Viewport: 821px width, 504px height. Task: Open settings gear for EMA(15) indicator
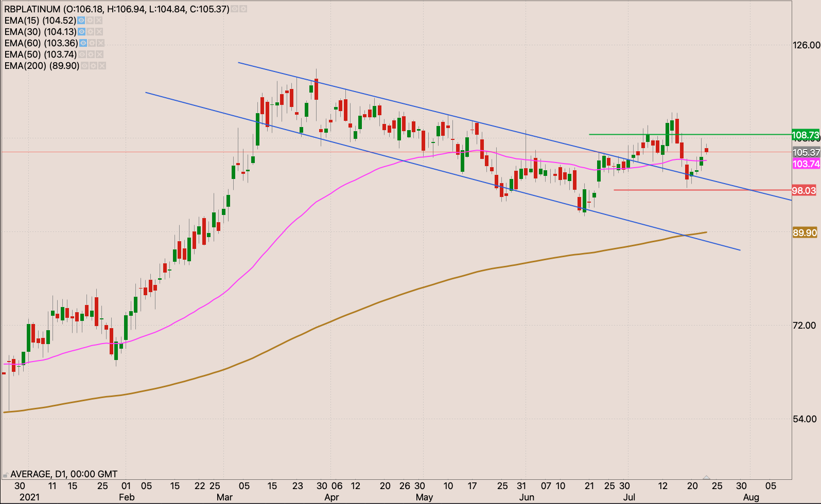[90, 21]
